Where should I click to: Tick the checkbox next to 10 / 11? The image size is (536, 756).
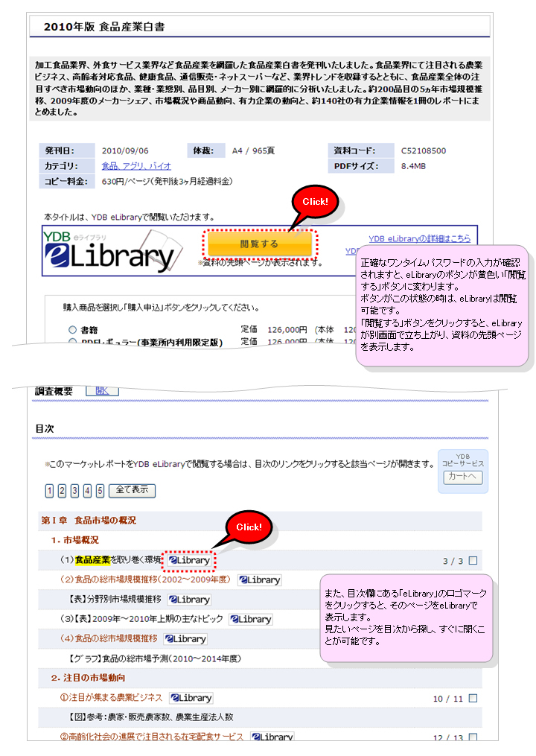(473, 699)
